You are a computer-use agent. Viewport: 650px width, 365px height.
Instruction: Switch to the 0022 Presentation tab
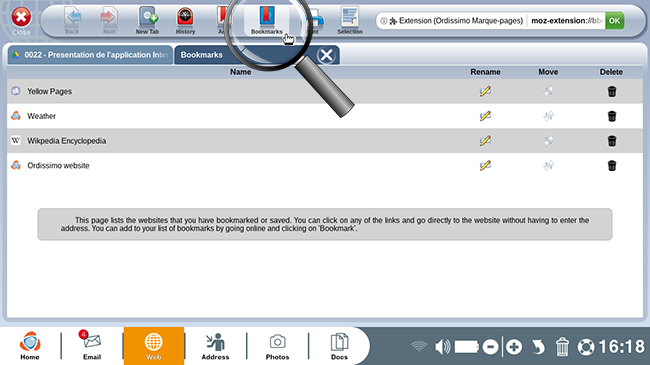coord(90,55)
